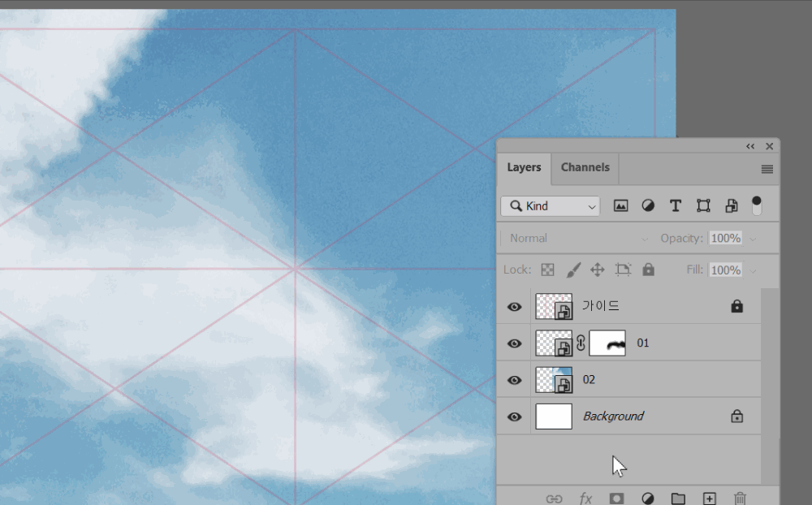Image resolution: width=812 pixels, height=505 pixels.
Task: Close the Layers panel
Action: (x=770, y=147)
